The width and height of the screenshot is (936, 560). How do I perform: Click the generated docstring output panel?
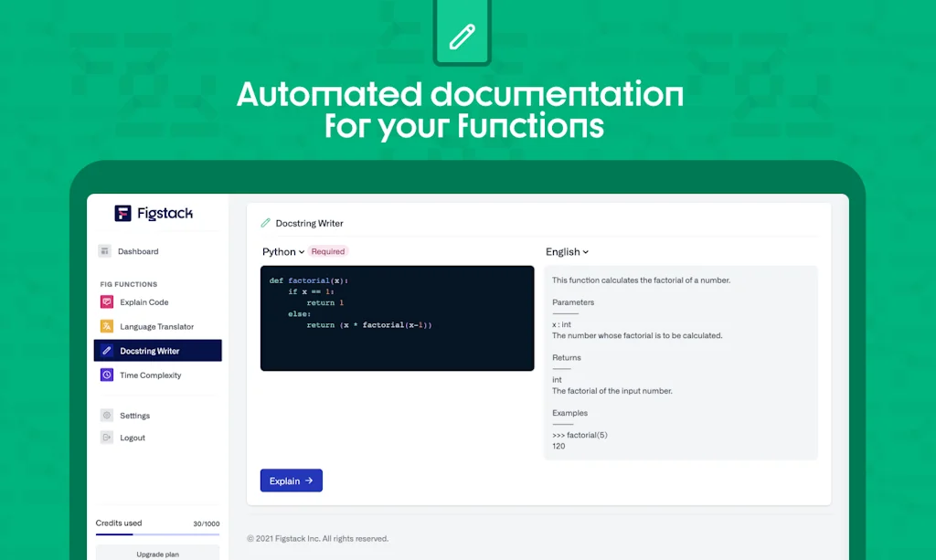(680, 363)
